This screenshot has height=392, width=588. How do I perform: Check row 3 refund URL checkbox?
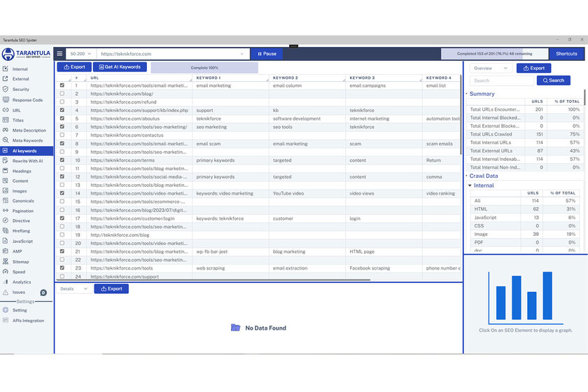coord(62,101)
